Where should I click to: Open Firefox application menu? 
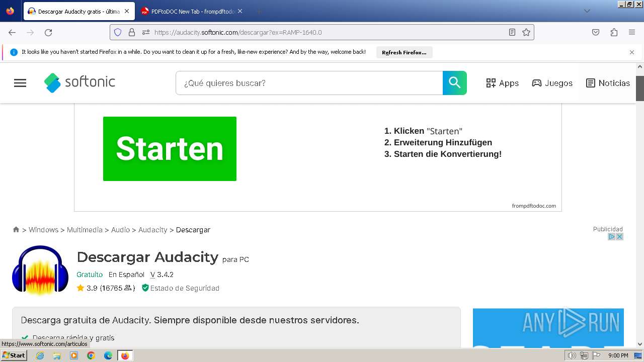click(632, 32)
